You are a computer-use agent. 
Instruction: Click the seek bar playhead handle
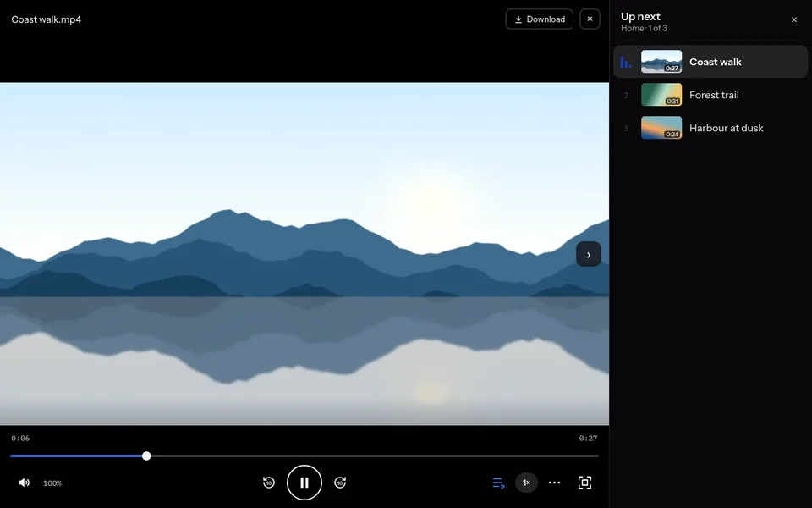tap(146, 456)
